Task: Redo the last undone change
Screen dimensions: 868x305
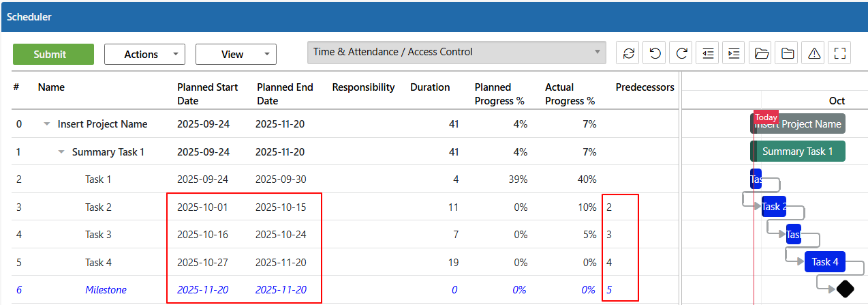Action: click(681, 53)
